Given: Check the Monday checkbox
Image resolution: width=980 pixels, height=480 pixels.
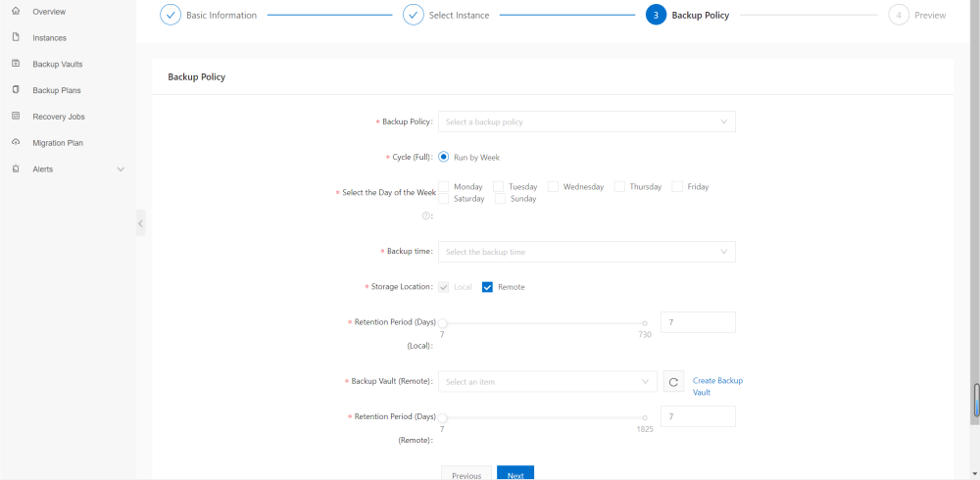Looking at the screenshot, I should point(444,186).
